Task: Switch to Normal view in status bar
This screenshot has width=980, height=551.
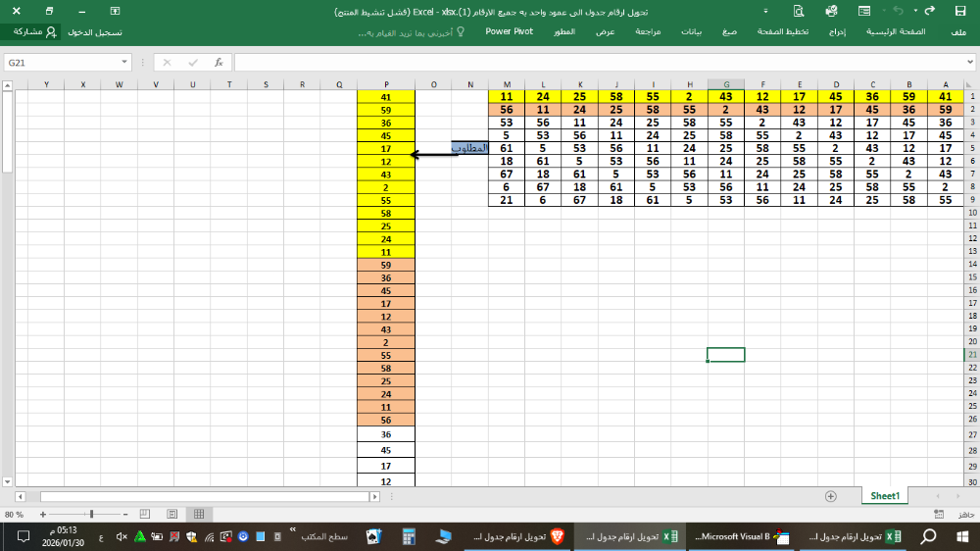Action: point(199,514)
